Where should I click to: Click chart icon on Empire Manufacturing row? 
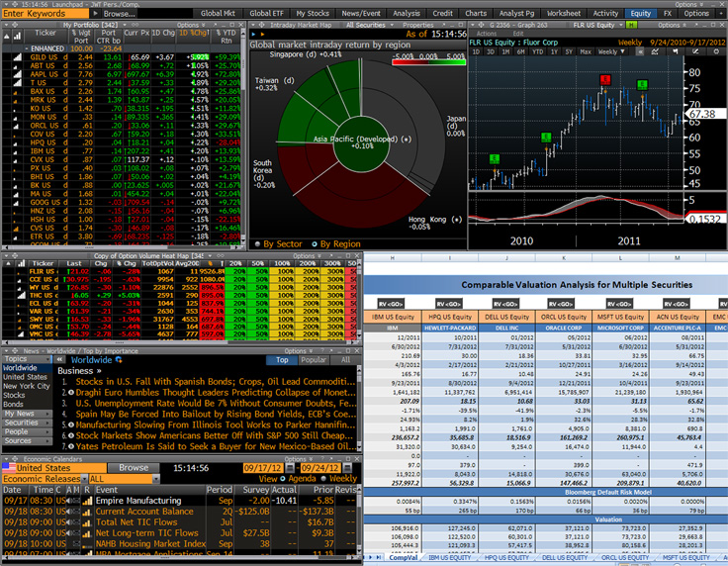87,501
